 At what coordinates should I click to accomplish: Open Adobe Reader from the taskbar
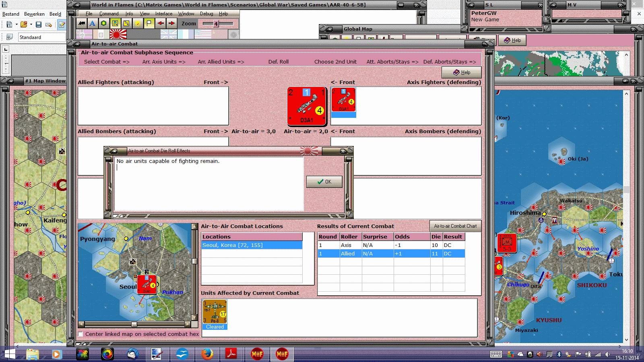click(x=231, y=354)
